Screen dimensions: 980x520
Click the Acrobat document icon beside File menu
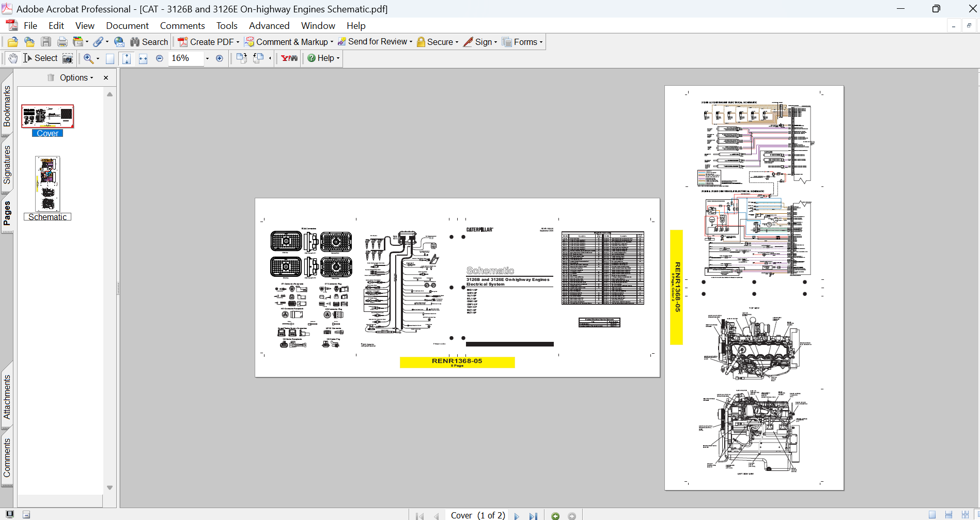point(12,25)
